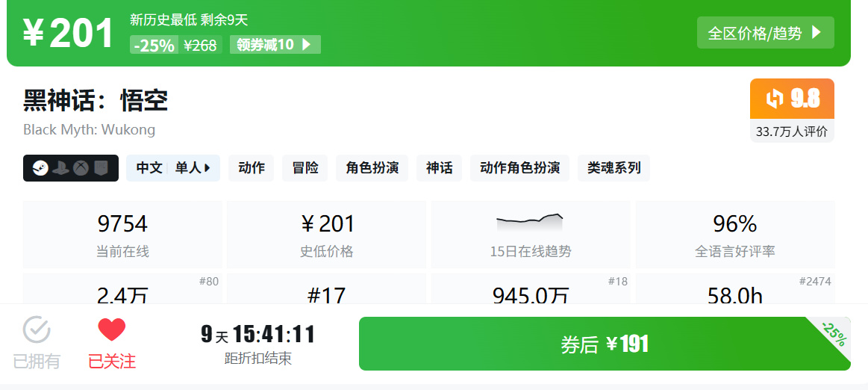The width and height of the screenshot is (868, 390).
Task: Click 33.7万人评价 review count
Action: 792,131
